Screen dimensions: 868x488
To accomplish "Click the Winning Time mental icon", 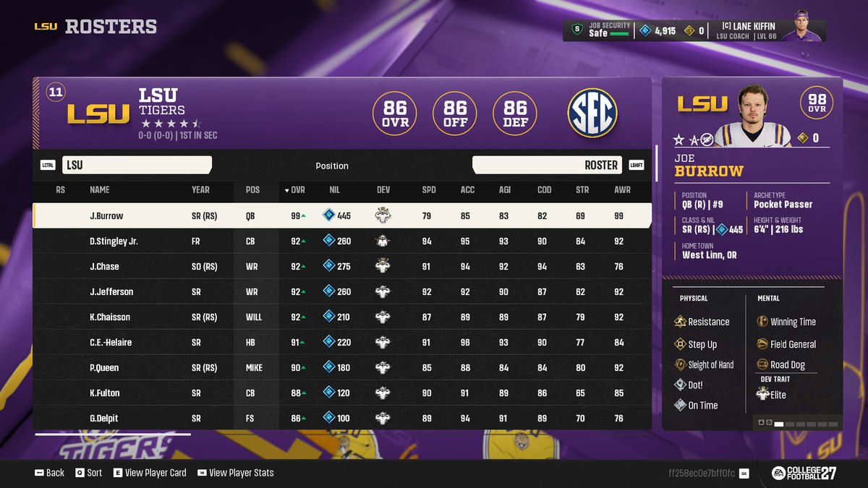I will click(762, 322).
